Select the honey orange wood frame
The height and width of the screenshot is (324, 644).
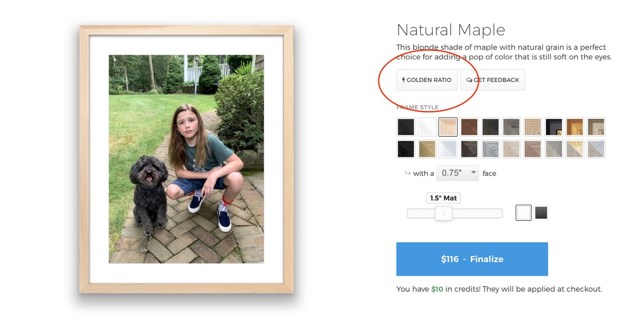[x=575, y=127]
